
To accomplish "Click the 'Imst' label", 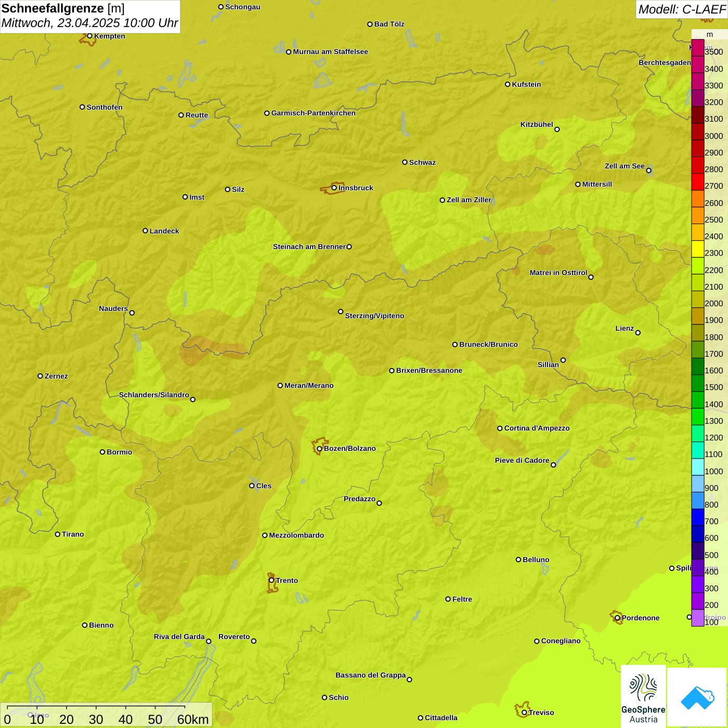I will [197, 197].
